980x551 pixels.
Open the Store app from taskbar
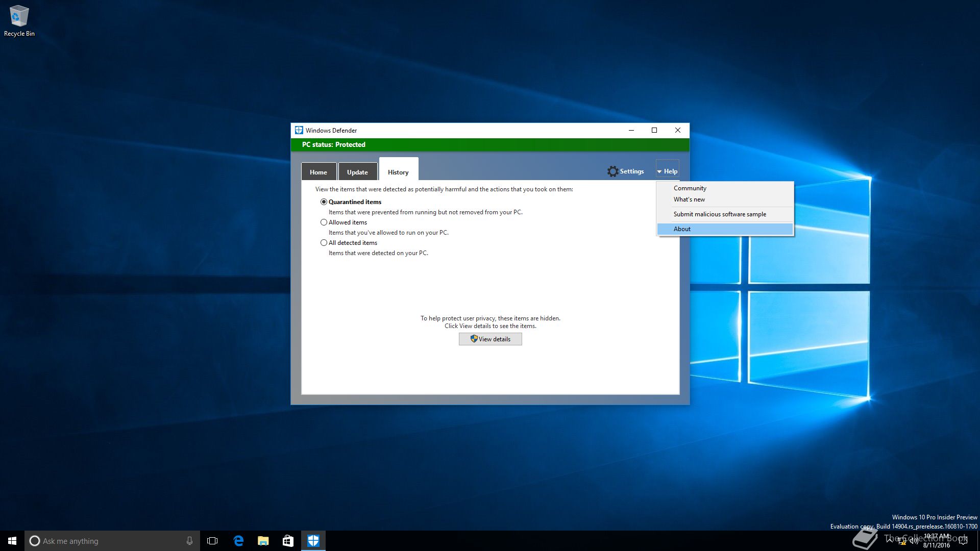pos(288,541)
